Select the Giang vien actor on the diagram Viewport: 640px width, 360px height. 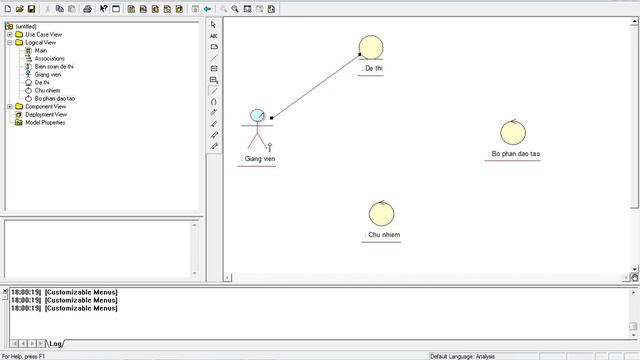pos(257,129)
